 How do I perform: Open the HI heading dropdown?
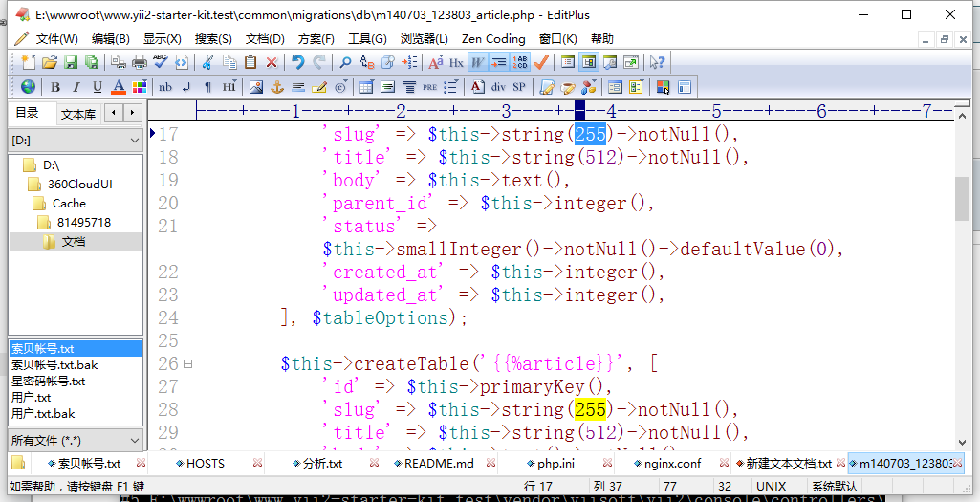(229, 87)
